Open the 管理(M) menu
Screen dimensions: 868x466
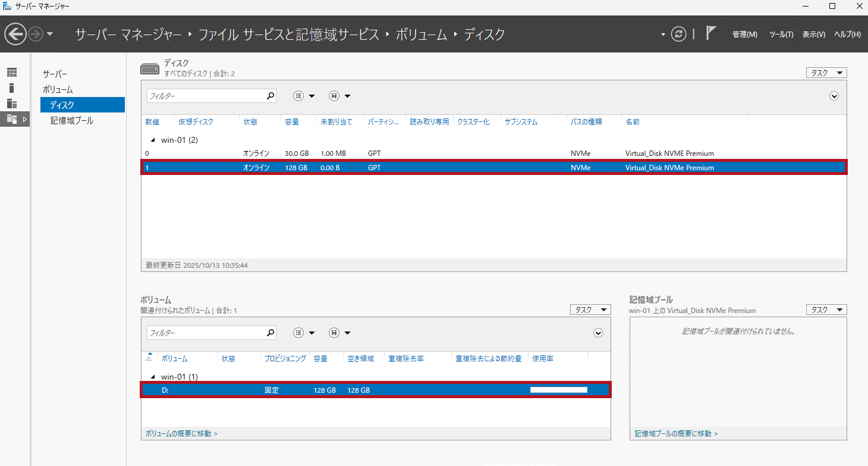tap(744, 35)
